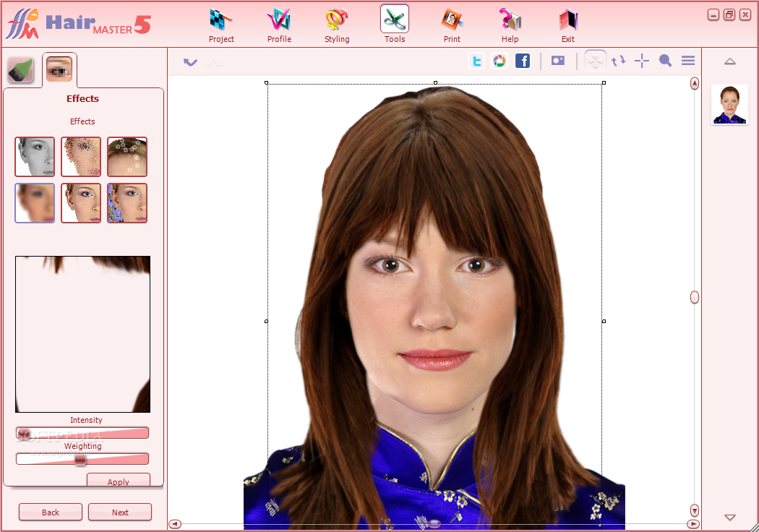This screenshot has width=759, height=532.
Task: Choose the dotted pixel dissolve effect
Action: point(81,157)
